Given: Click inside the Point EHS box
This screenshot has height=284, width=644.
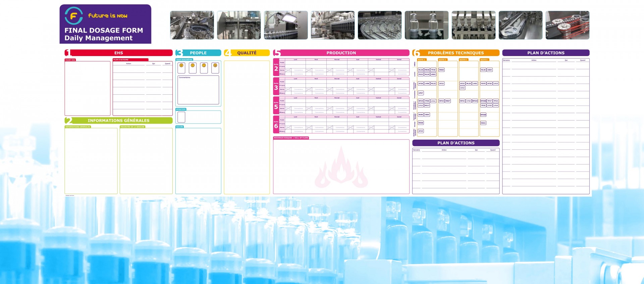Looking at the screenshot, I should (88, 89).
